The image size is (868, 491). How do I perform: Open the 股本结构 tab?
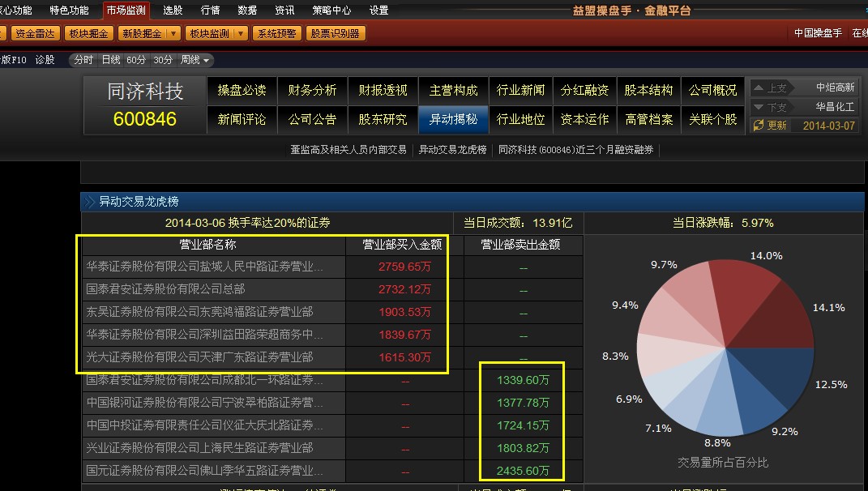click(648, 90)
